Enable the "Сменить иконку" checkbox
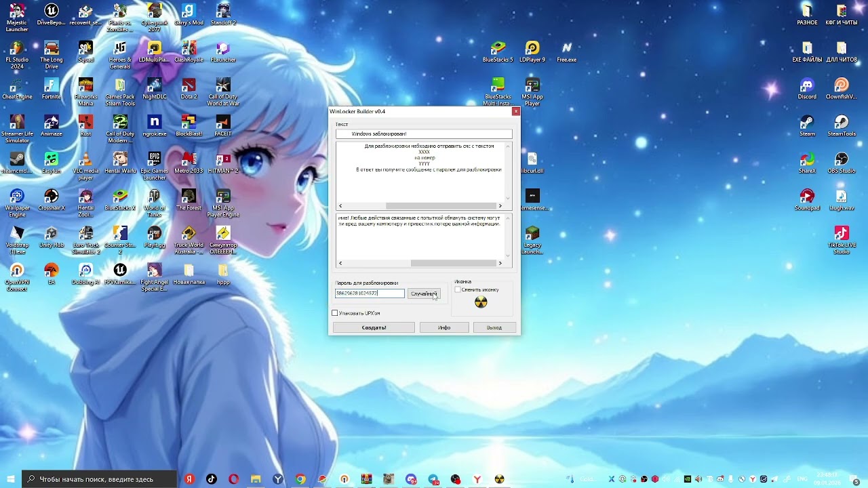This screenshot has width=868, height=488. pyautogui.click(x=458, y=289)
